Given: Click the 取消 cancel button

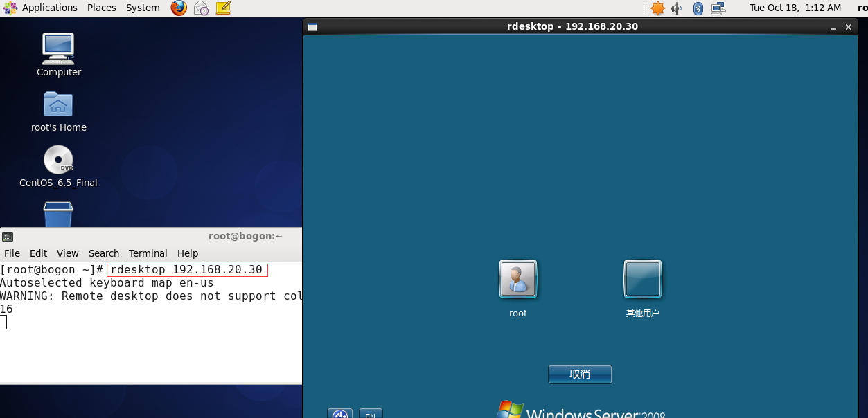Looking at the screenshot, I should click(x=580, y=374).
